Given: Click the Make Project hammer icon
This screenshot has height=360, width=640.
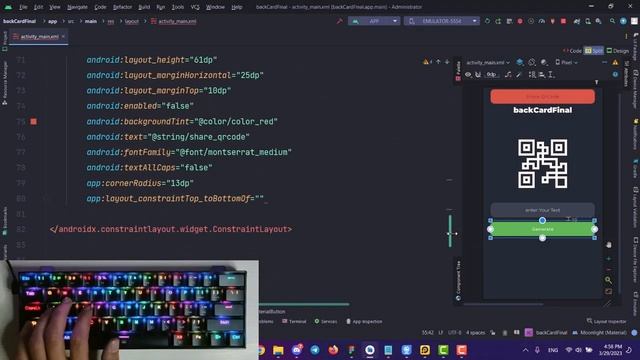Looking at the screenshot, I should pyautogui.click(x=339, y=21).
